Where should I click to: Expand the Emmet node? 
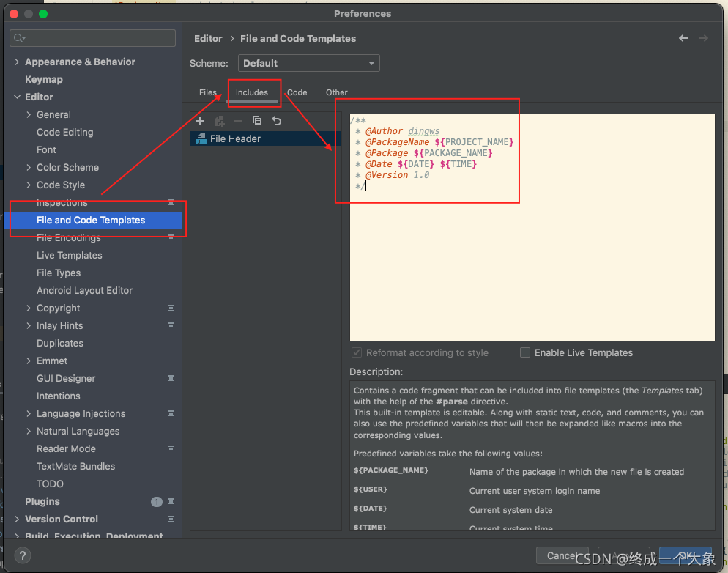(29, 361)
